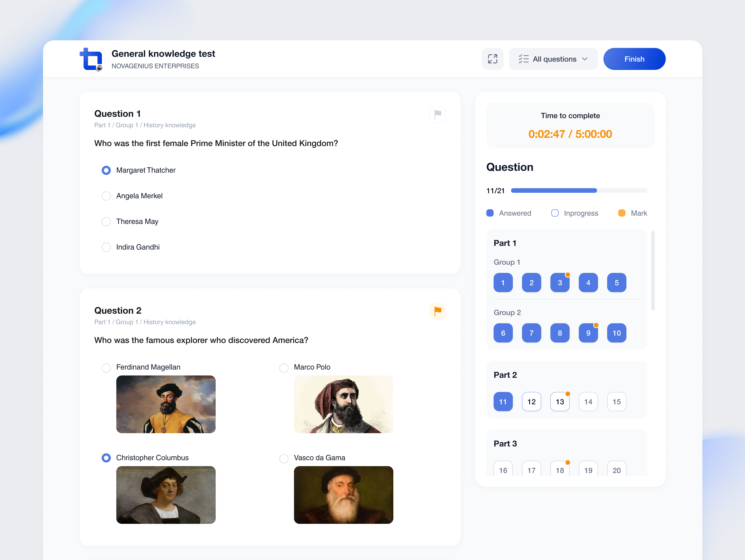Screen dimensions: 745x560
Task: Select question 19 in Part 3
Action: (x=588, y=468)
